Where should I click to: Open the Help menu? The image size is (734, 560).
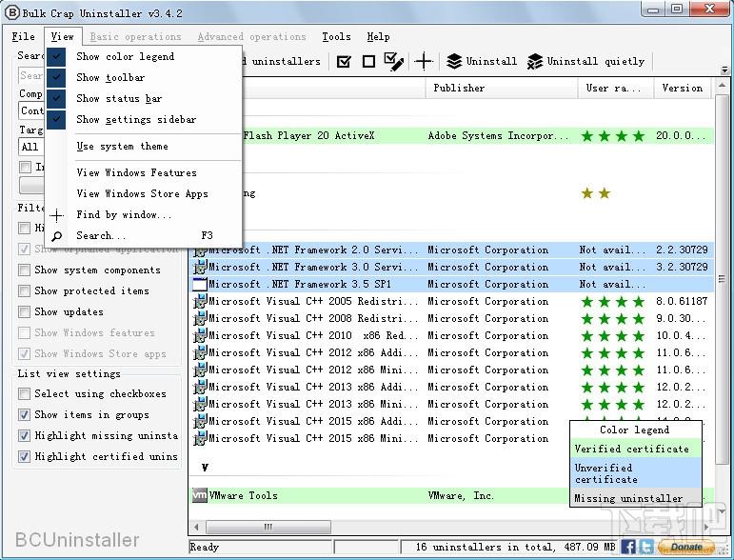378,36
